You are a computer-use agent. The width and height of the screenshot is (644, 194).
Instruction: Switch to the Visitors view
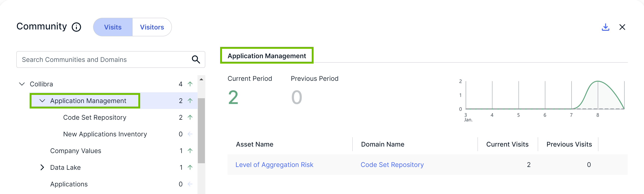tap(152, 27)
